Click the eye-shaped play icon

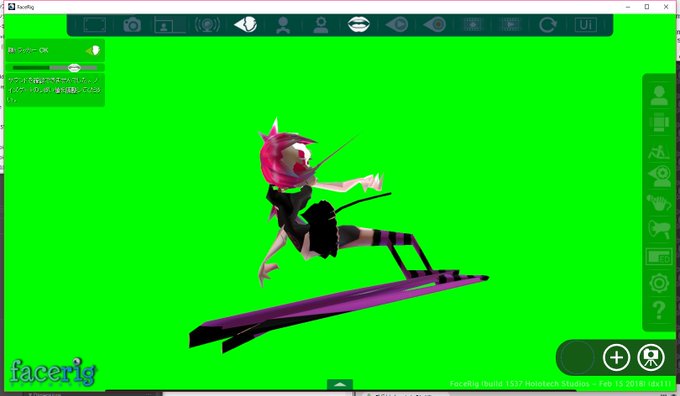point(397,24)
